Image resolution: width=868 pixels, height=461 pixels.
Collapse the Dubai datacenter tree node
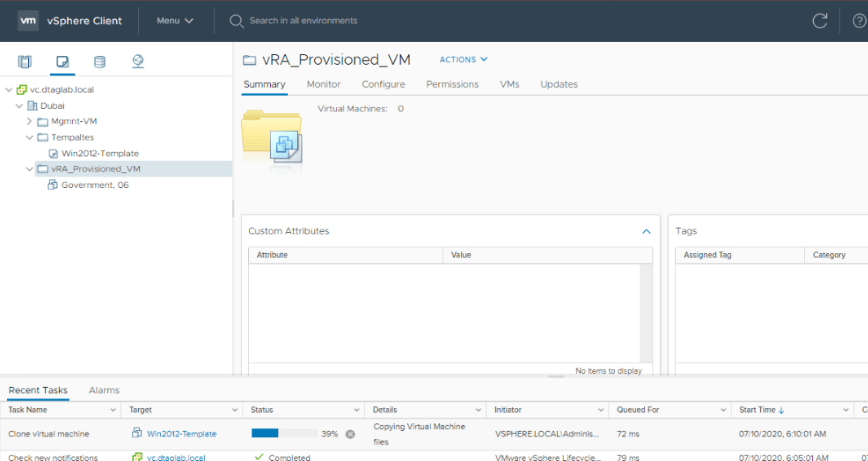(x=18, y=105)
